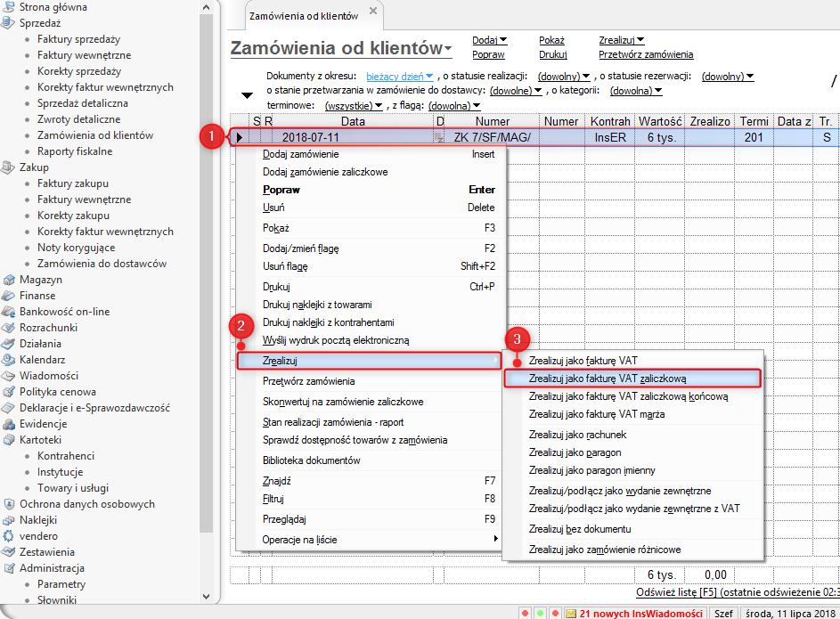Open the Magazyn module icon
This screenshot has height=619, width=840.
click(x=9, y=280)
